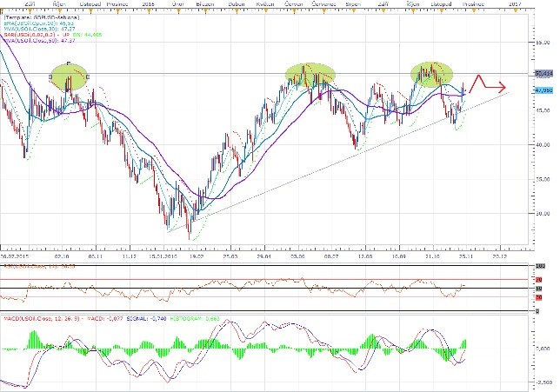Select the rightmost green ellipse annotation

click(x=431, y=75)
